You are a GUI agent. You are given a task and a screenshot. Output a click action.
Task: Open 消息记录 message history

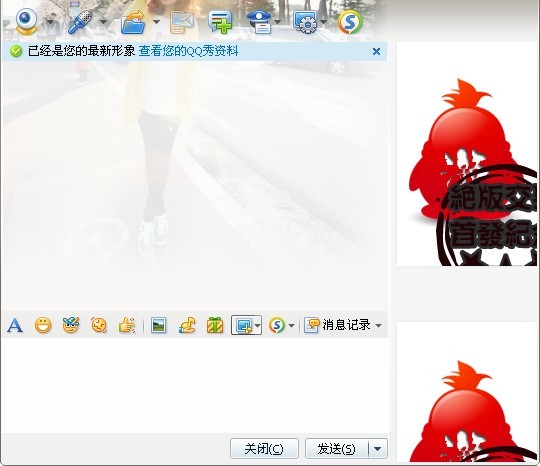coord(338,325)
